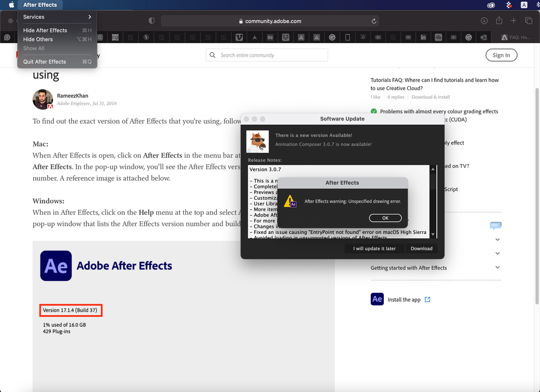Click the Dropbox-style status icon in menu bar
Image resolution: width=540 pixels, height=392 pixels.
point(509,5)
